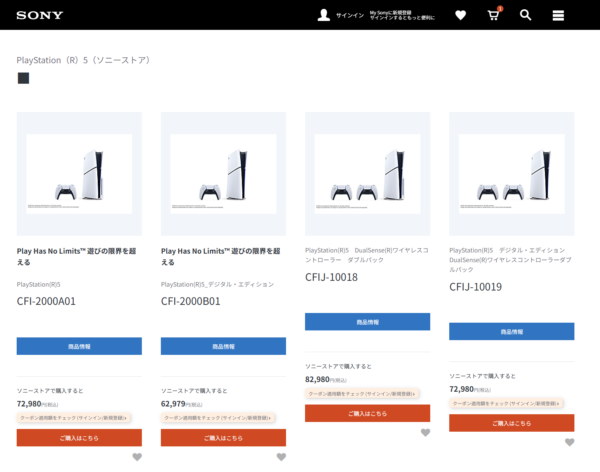Open the My Sony new registration link
600x472 pixels.
click(402, 15)
